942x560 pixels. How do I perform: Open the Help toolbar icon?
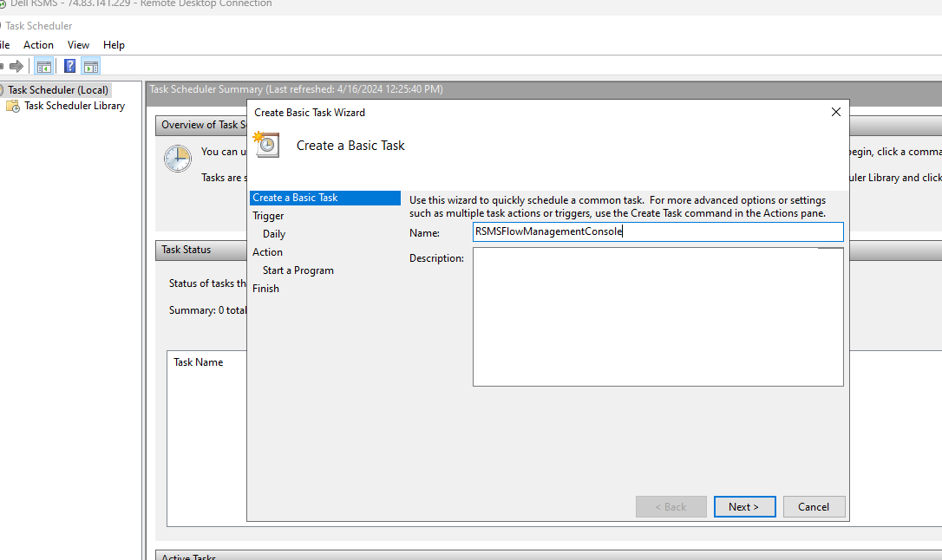point(69,66)
